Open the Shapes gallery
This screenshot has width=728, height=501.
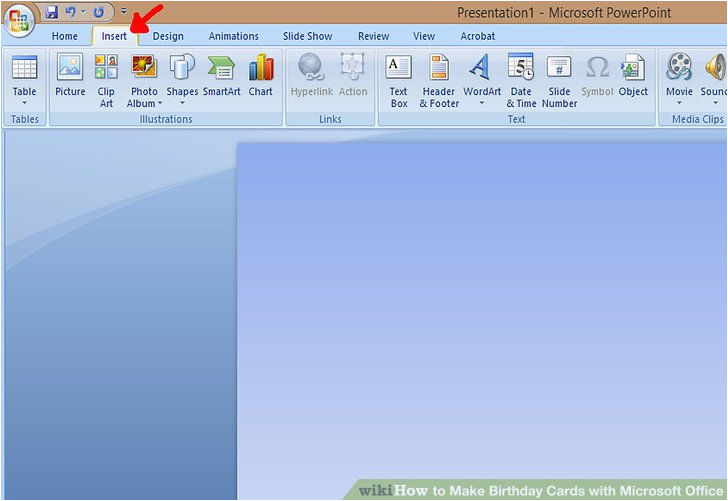click(x=182, y=79)
